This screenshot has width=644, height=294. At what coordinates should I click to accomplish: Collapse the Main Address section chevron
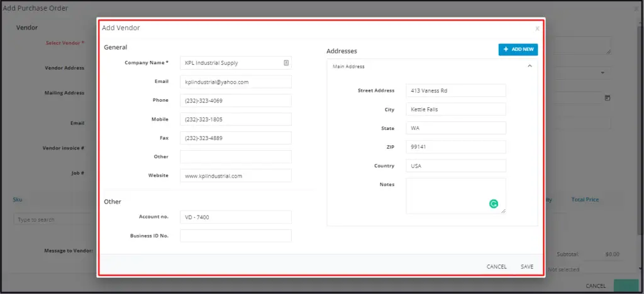530,66
